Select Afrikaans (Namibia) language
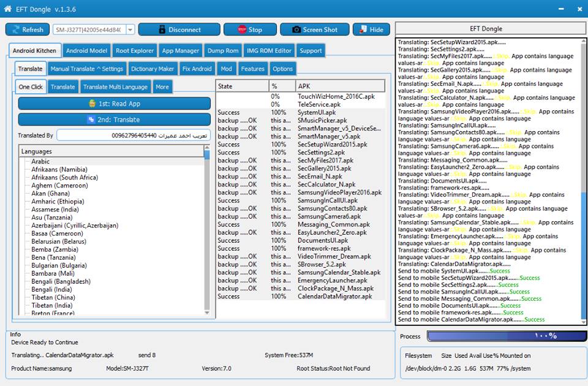 pyautogui.click(x=59, y=170)
